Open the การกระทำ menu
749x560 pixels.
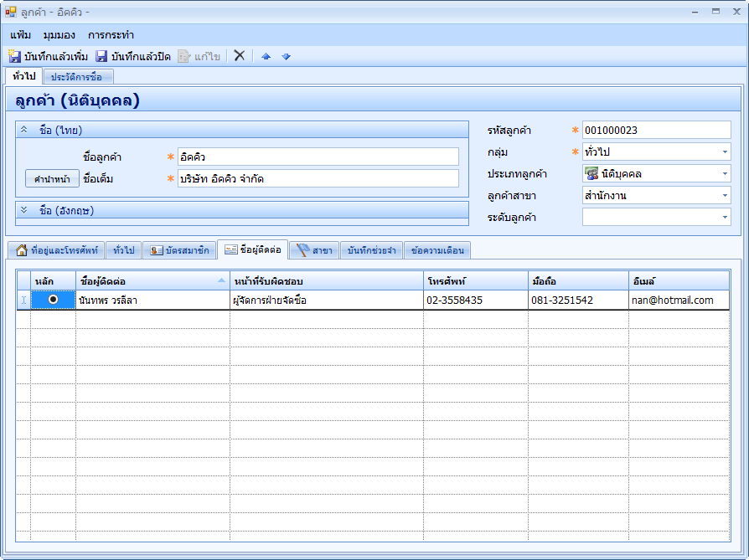(x=111, y=35)
